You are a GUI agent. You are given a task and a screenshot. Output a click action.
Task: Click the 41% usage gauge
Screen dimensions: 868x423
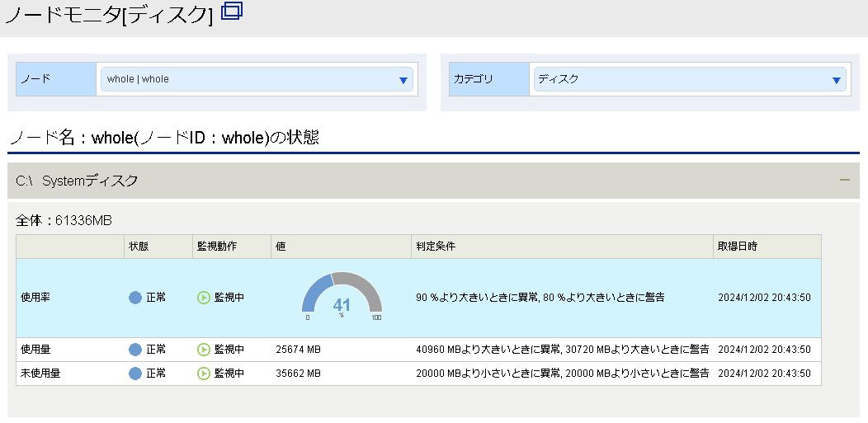[342, 297]
